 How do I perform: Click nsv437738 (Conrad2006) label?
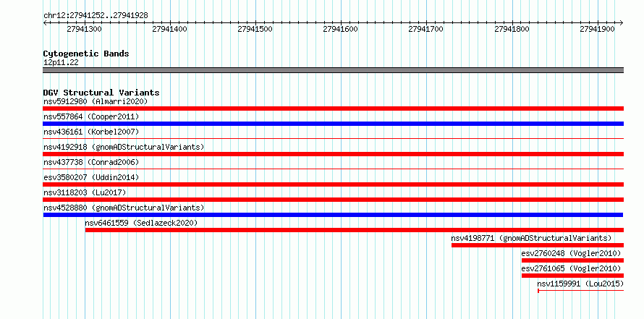click(91, 162)
